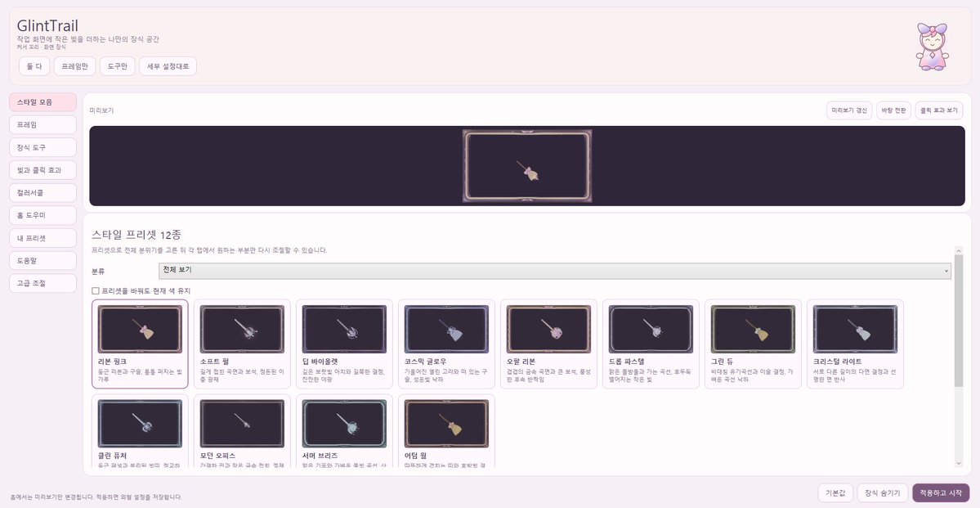Apply the 오팔 리본 preset thumbnail
Viewport: 980px width, 508px height.
(x=548, y=329)
